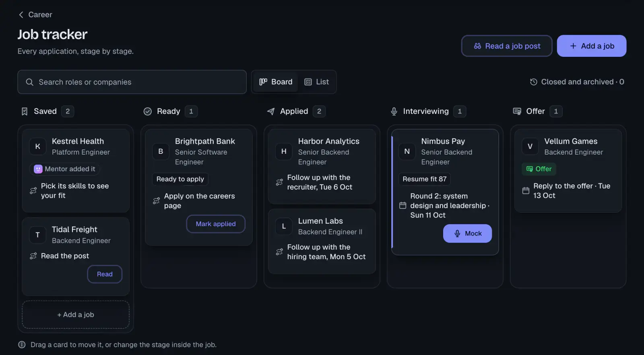Screen dimensions: 644x355
Task: Click the H avatar on Harbor Analytics
Action: (284, 151)
